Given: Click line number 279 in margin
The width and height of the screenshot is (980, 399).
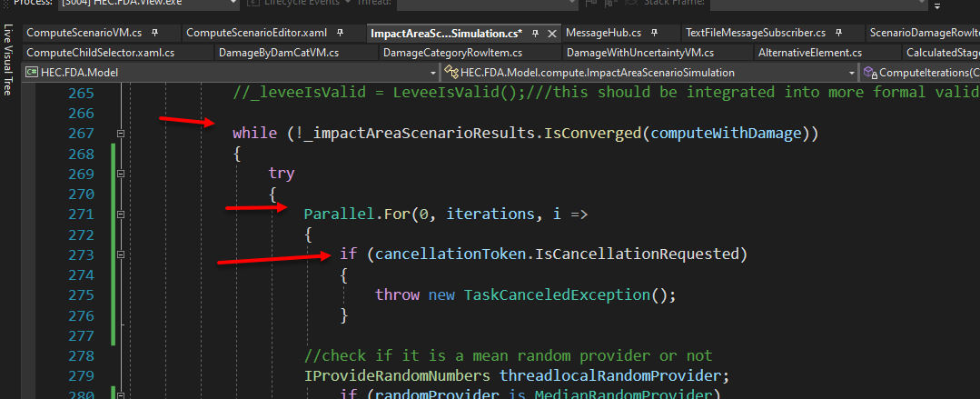Looking at the screenshot, I should [x=81, y=376].
